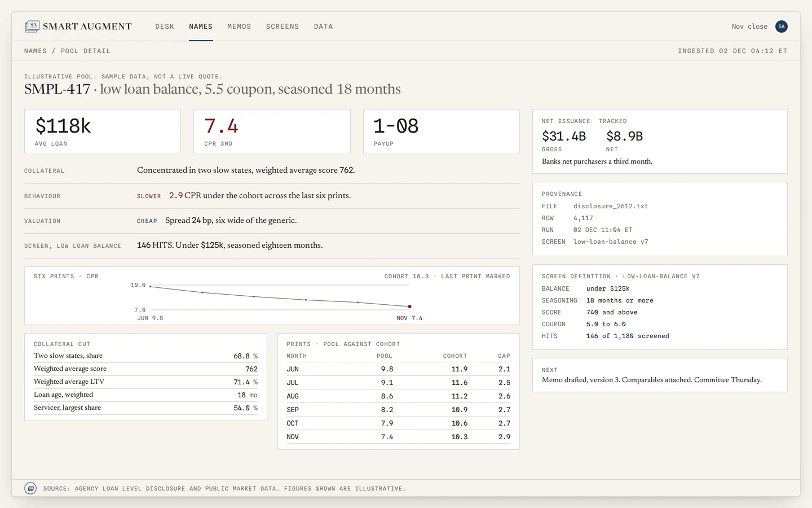812x508 pixels.
Task: Click the COHORT column header
Action: [x=455, y=356]
